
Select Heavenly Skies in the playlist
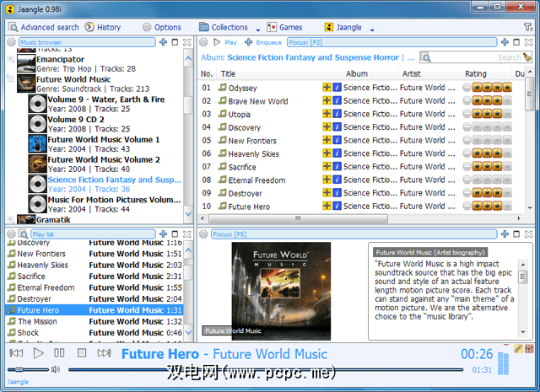tap(94, 265)
